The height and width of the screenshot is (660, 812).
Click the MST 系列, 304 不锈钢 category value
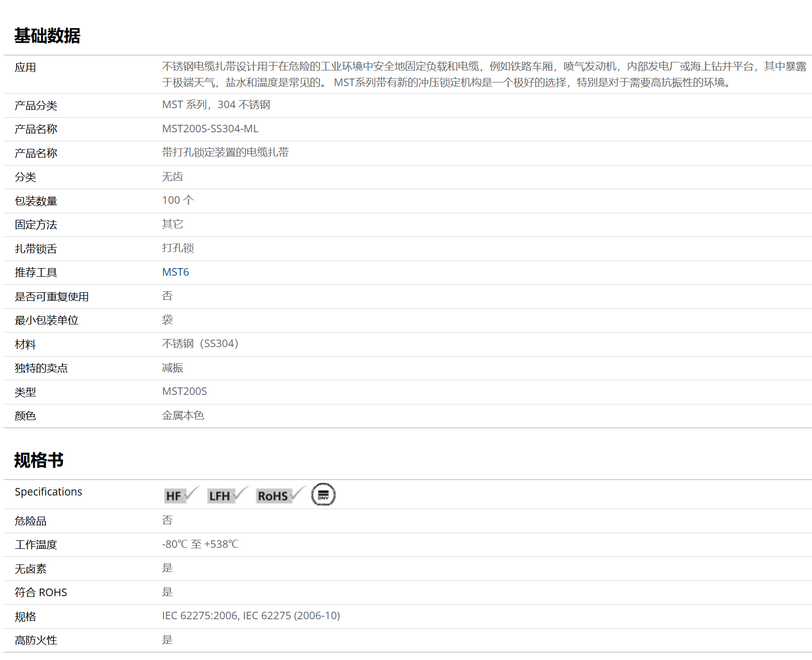click(216, 105)
